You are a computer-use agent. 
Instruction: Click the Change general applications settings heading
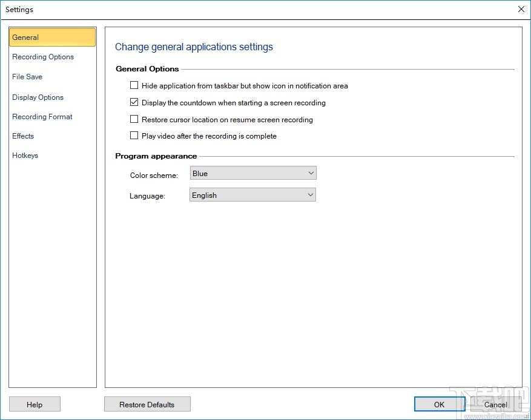[194, 47]
